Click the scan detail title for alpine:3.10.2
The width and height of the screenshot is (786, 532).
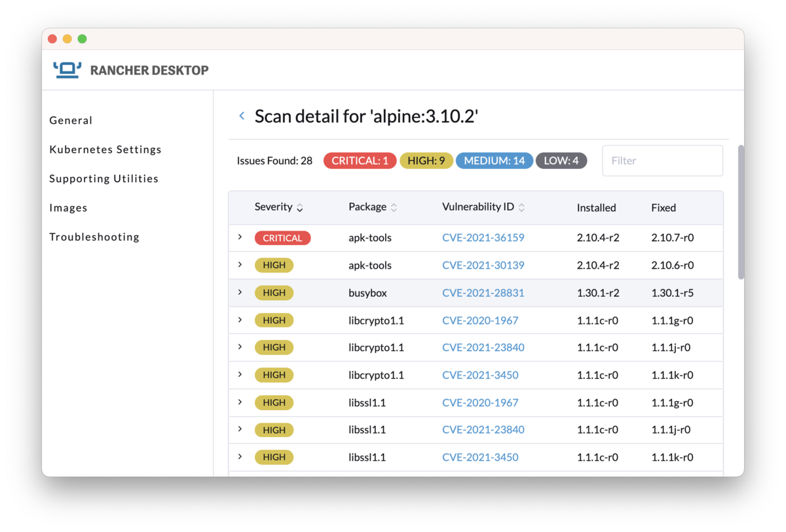(x=366, y=117)
